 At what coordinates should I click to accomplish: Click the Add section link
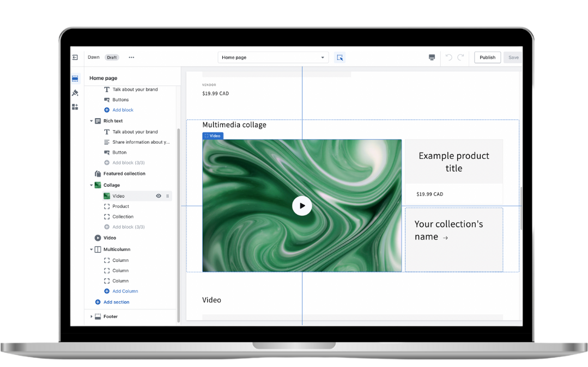click(x=116, y=302)
